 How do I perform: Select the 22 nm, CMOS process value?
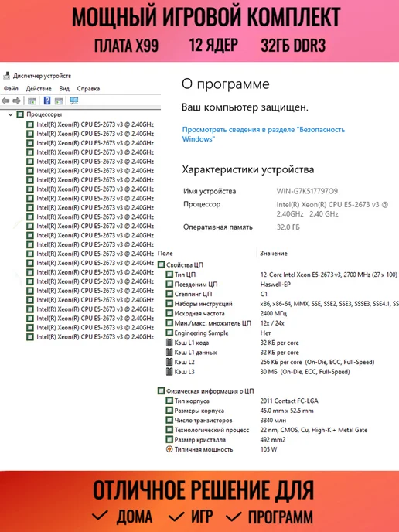313,430
